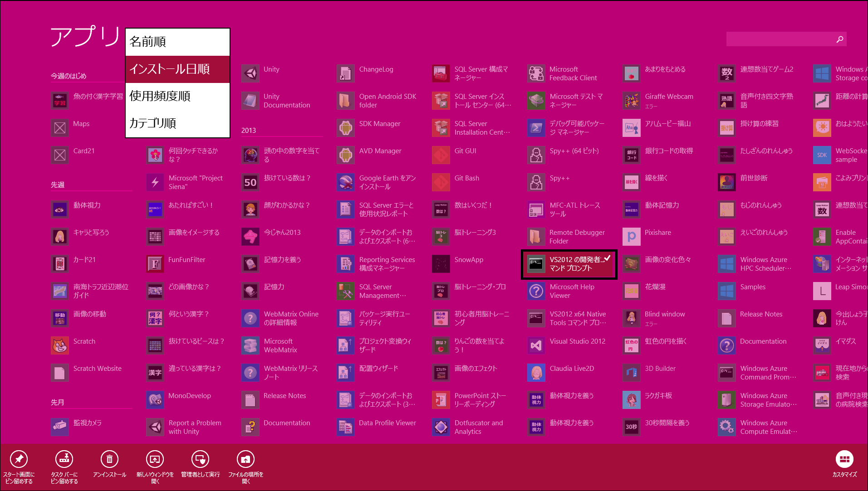Choose インストール日順 in the sort menu
Image resolution: width=868 pixels, height=491 pixels.
pos(177,69)
